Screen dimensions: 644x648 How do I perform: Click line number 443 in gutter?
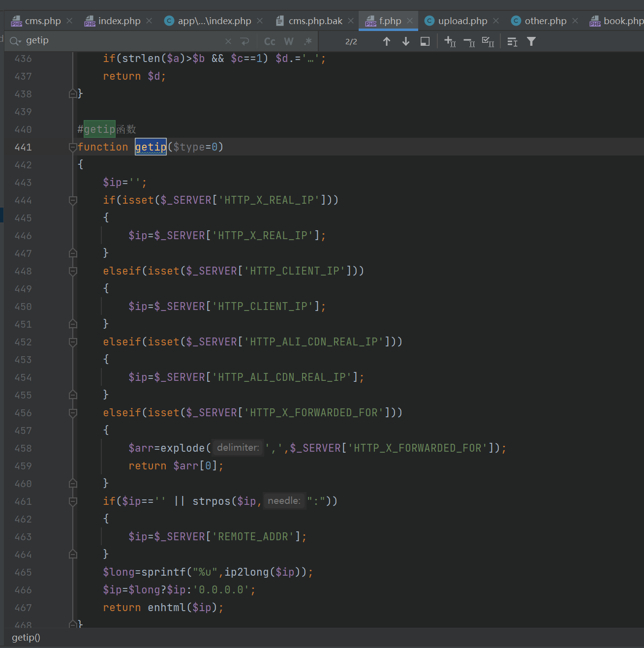(x=23, y=183)
